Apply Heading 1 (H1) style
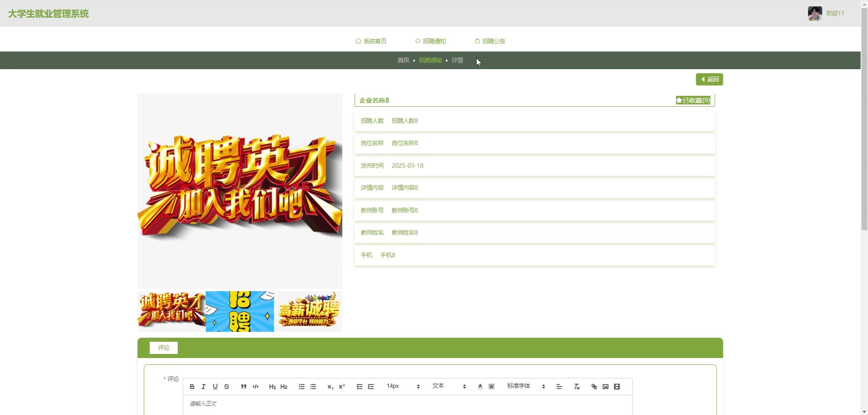This screenshot has height=415, width=868. coord(272,387)
